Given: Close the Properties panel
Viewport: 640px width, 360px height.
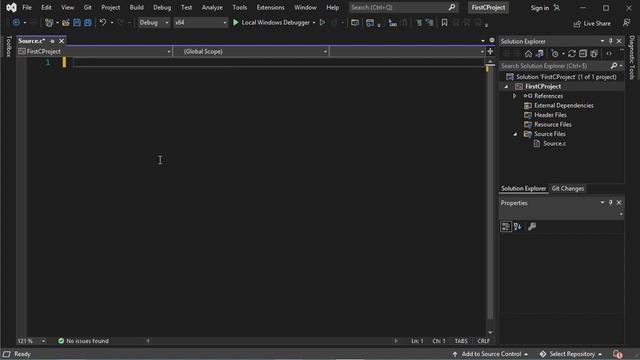Looking at the screenshot, I should (619, 203).
